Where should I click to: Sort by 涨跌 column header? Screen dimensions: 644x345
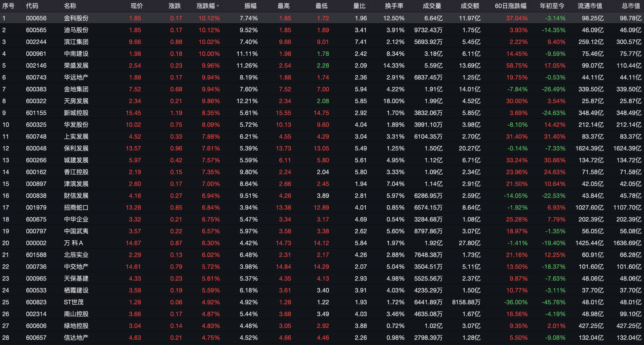[x=175, y=6]
